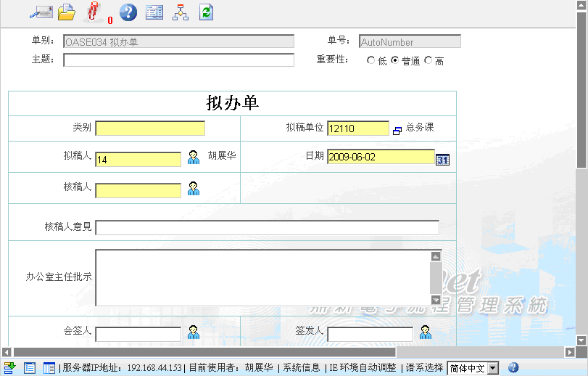588x376 pixels.
Task: Open the workflow diagram icon
Action: (x=181, y=12)
